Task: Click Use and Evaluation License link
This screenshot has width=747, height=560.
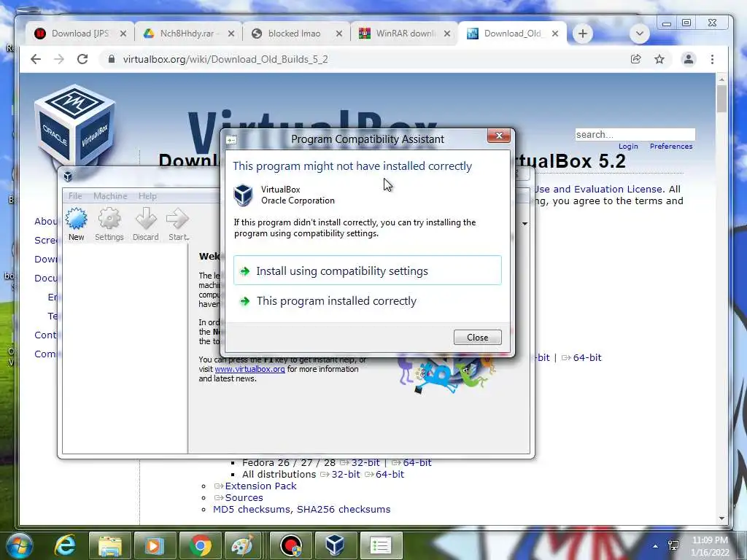Action: 599,189
